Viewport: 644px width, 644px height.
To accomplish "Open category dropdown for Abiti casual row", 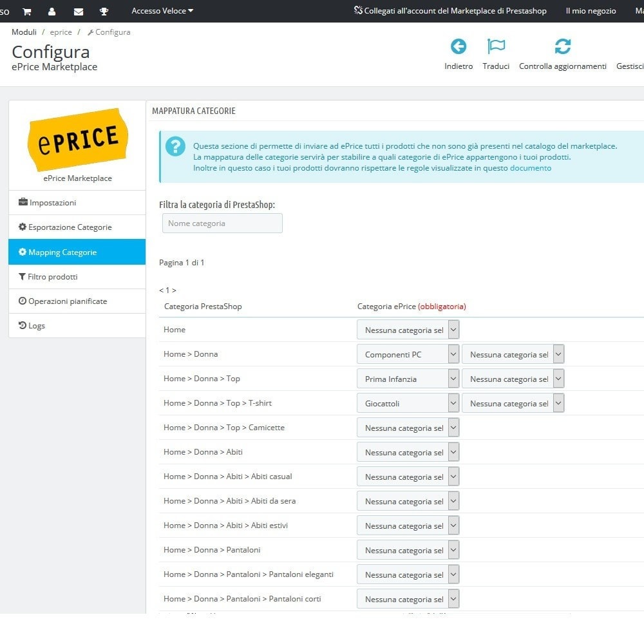I will [x=408, y=477].
